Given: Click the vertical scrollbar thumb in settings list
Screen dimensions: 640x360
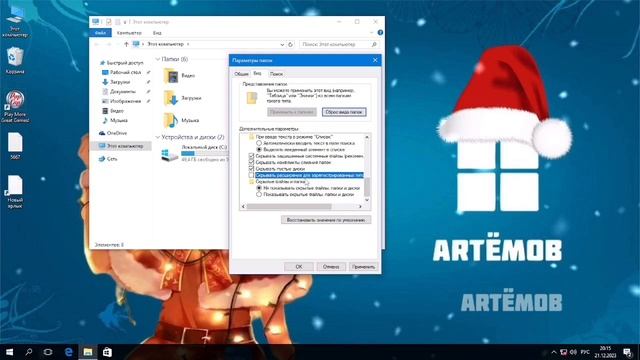Looking at the screenshot, I should point(367,187).
